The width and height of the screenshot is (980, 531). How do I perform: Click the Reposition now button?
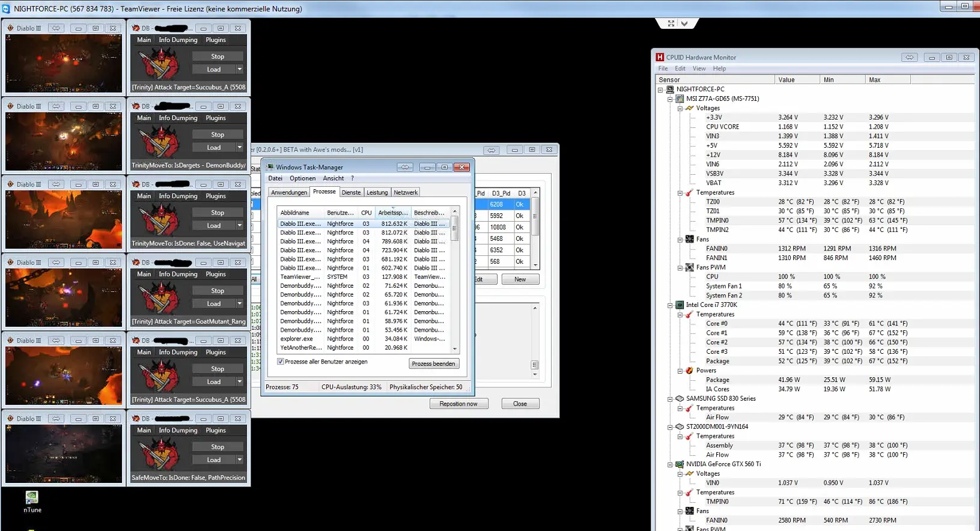point(458,404)
